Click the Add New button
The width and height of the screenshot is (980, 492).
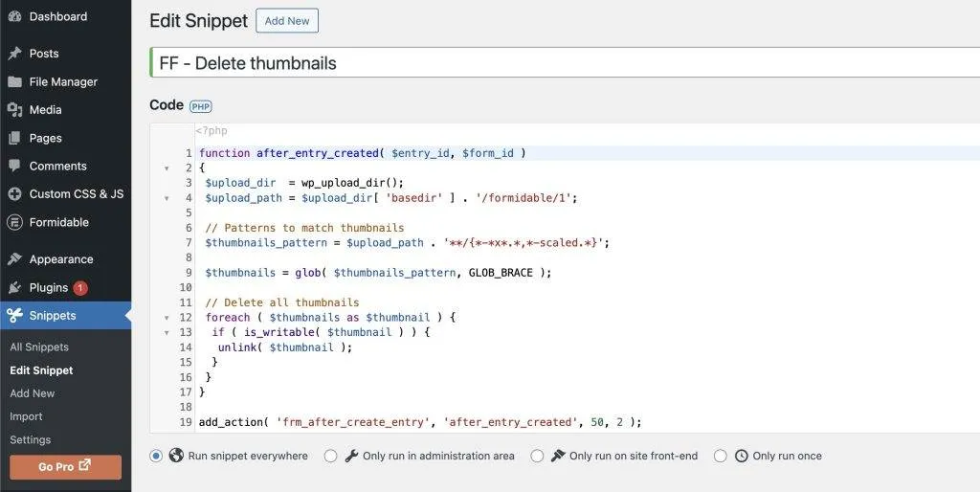[x=287, y=21]
